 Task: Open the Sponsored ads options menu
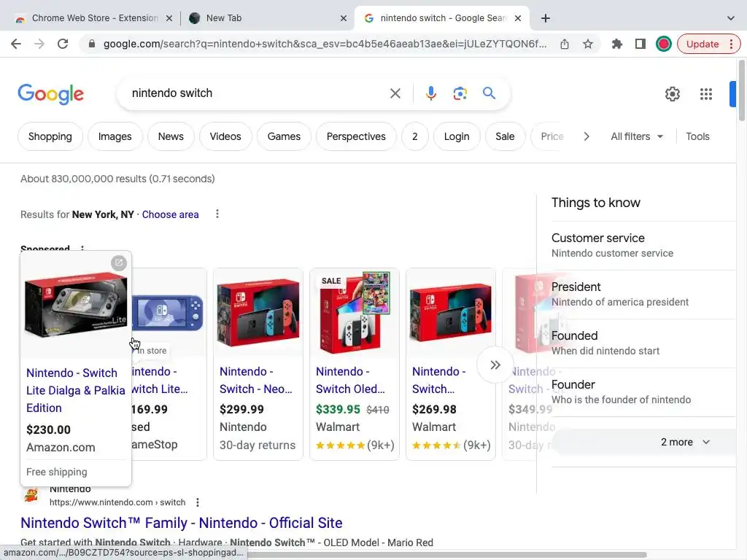(x=82, y=248)
